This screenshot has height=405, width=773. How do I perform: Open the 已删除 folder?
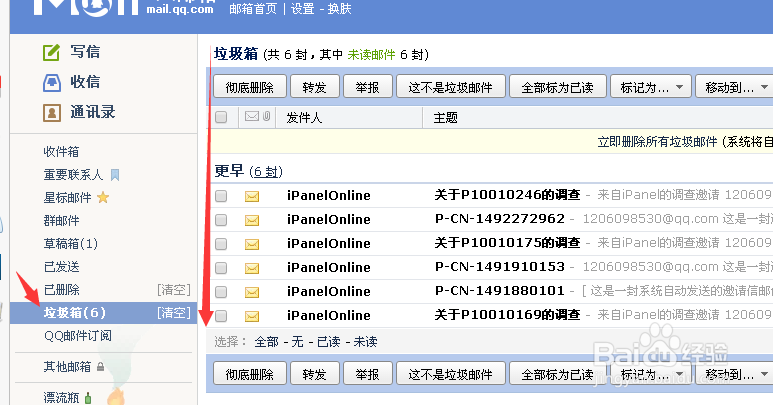click(x=61, y=290)
